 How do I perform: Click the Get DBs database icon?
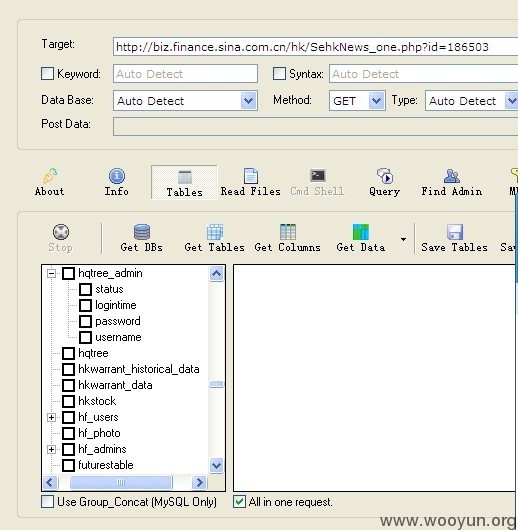click(x=142, y=232)
